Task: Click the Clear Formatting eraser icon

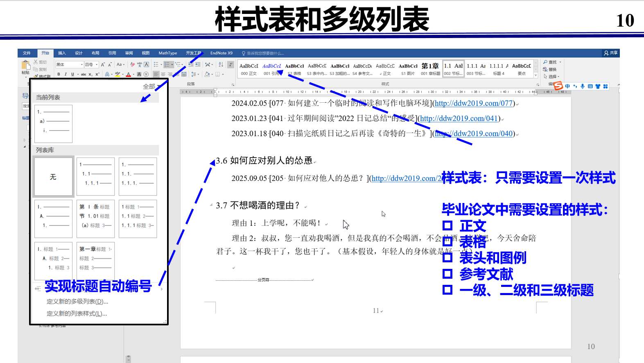Action: point(132,65)
